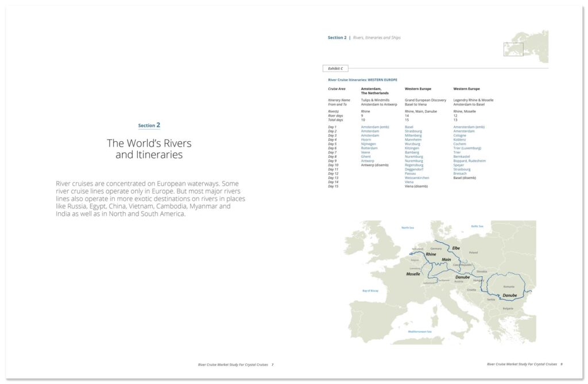Click Trier (Luxemburg) in the itinerary list

(x=467, y=148)
